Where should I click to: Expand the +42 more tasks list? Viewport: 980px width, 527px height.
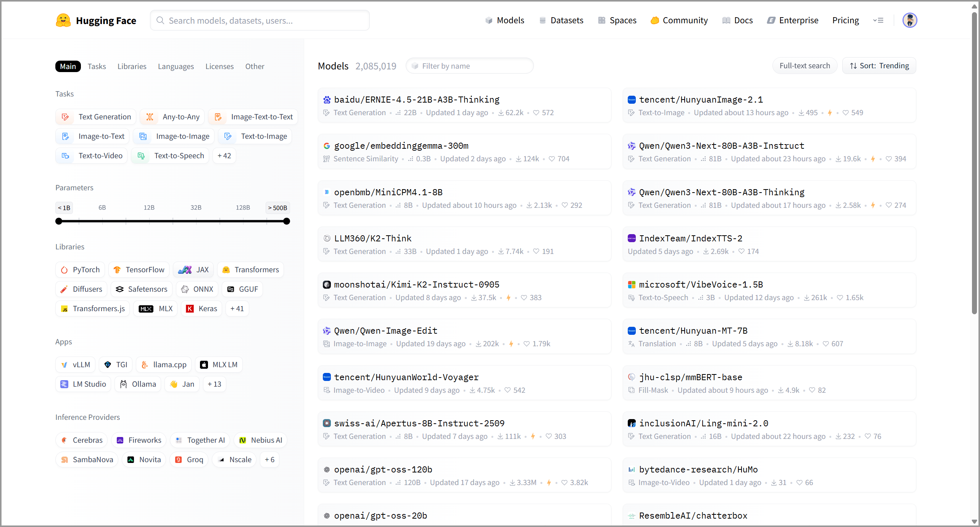coord(224,156)
